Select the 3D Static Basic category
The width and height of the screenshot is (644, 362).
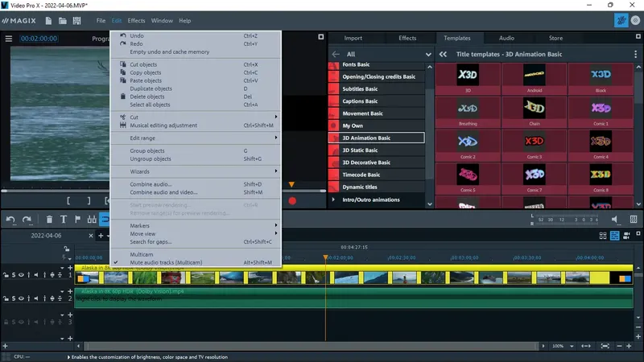coord(377,150)
